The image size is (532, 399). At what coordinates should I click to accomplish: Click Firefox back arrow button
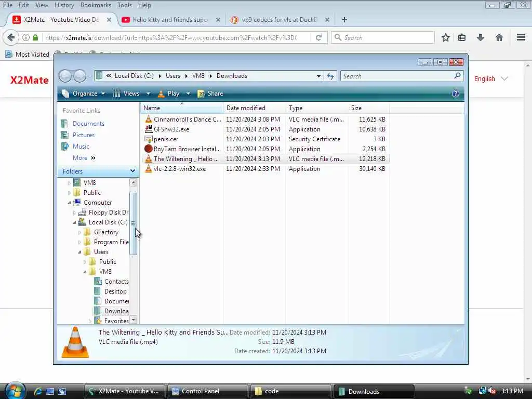tap(11, 37)
